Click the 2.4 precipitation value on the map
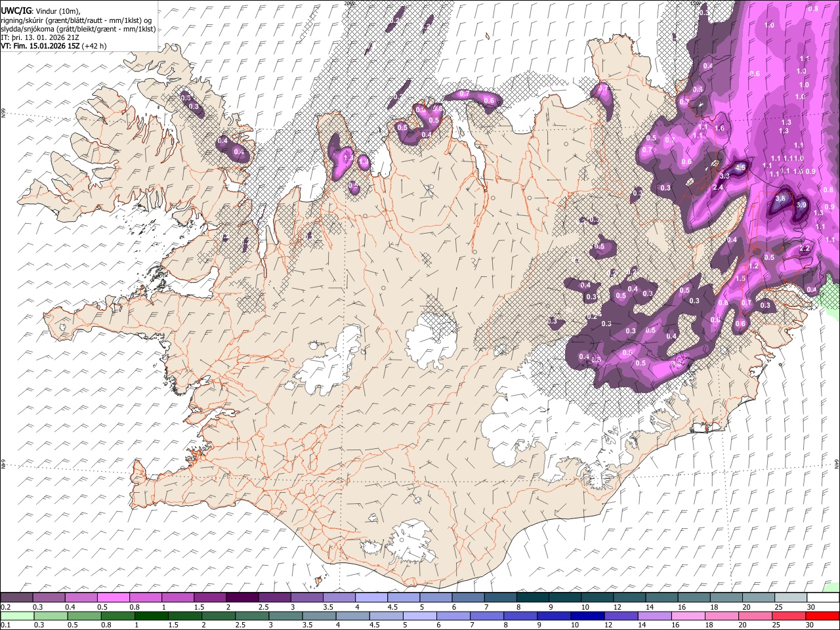This screenshot has height=630, width=840. 718,188
